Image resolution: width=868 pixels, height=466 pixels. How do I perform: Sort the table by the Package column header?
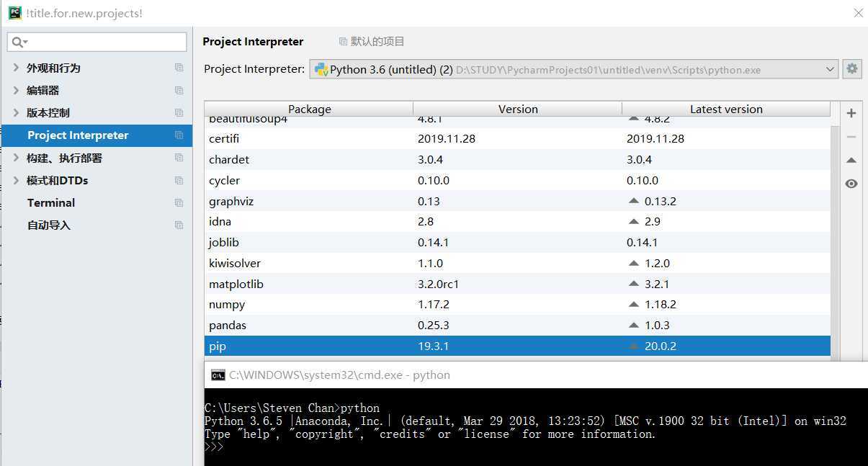(309, 109)
